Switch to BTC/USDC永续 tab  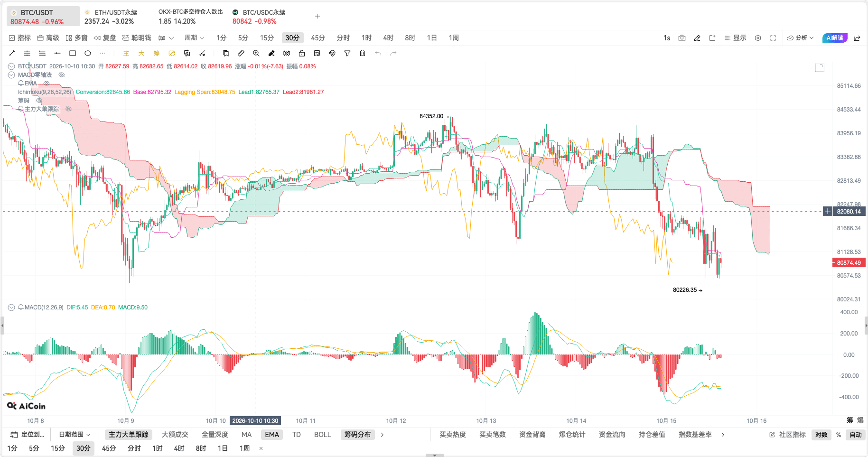260,17
